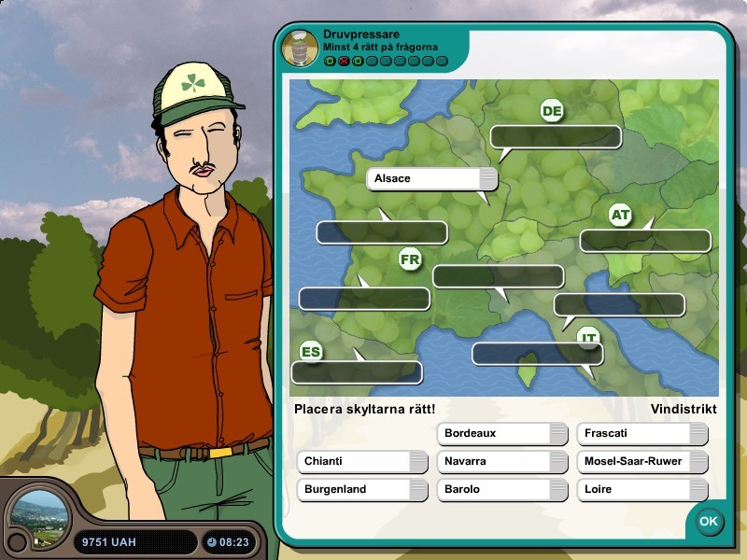Screen dimensions: 747x560
Task: Click the empty slot overlapping the IT badge
Action: 538,354
